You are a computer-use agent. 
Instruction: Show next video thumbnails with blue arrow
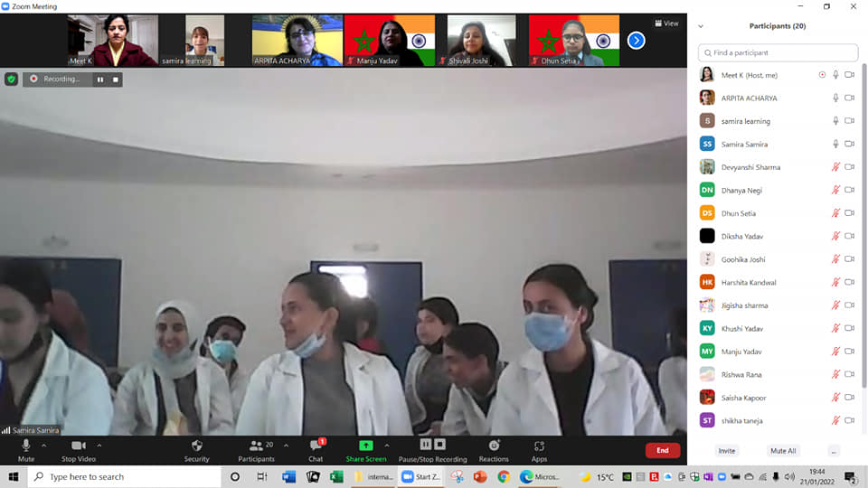[636, 40]
